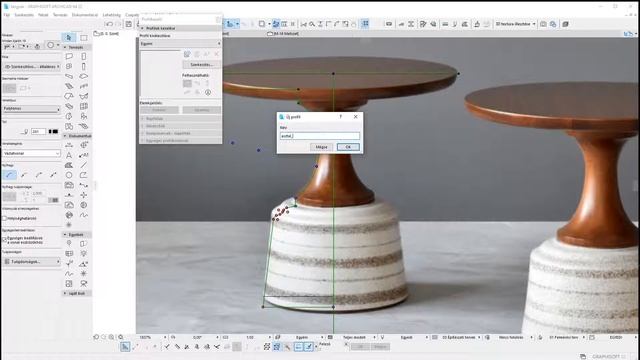Screen dimensions: 640x360
Task: Select the Polyline tool
Action: pos(84,175)
